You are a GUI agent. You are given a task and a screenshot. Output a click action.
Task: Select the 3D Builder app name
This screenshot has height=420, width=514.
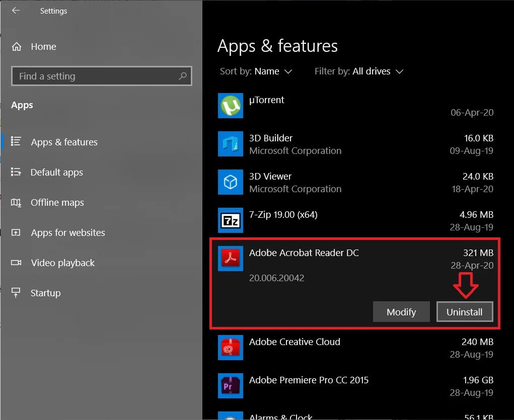click(x=271, y=138)
